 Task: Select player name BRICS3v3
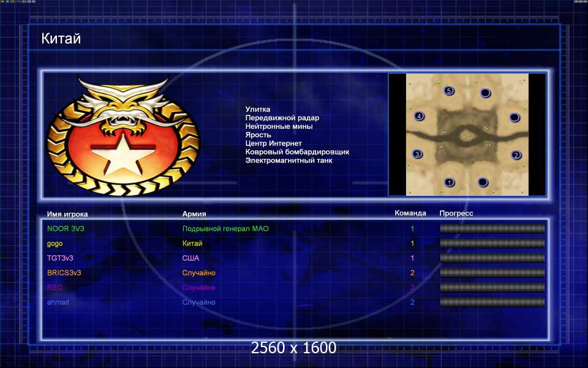[64, 272]
